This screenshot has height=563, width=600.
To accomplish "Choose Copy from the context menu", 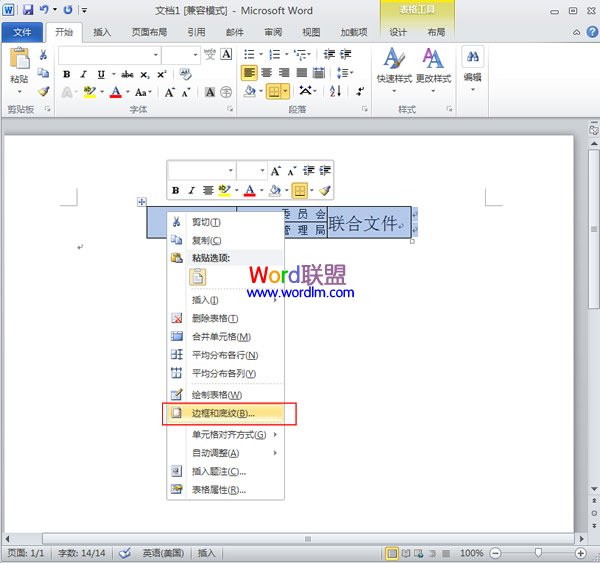I will [x=227, y=240].
